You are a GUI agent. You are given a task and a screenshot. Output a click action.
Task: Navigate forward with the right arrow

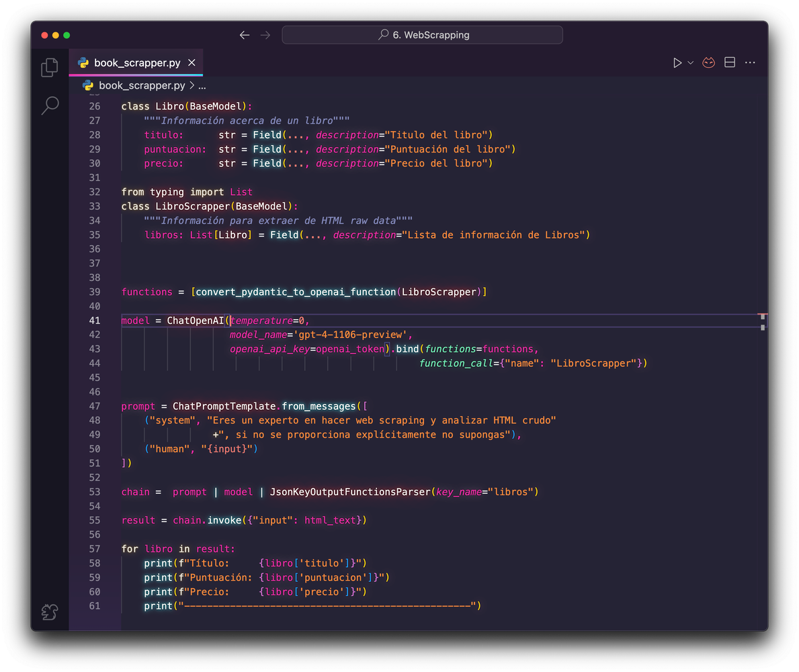(265, 35)
